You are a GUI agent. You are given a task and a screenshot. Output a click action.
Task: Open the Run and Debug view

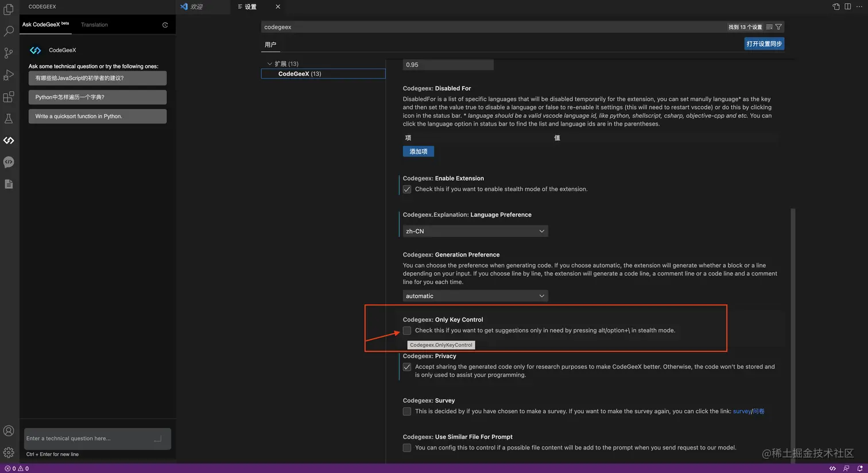[9, 75]
